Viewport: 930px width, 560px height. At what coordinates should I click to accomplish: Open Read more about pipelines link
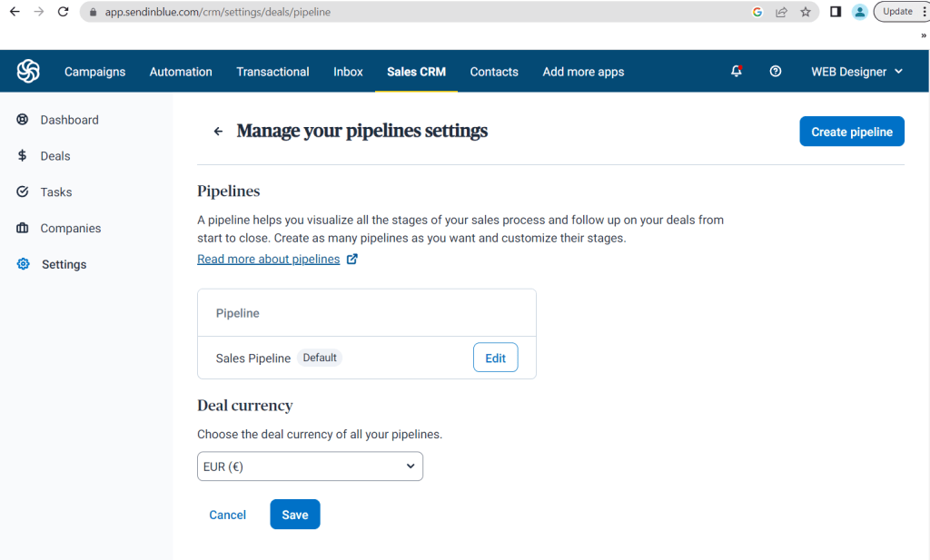pos(269,260)
